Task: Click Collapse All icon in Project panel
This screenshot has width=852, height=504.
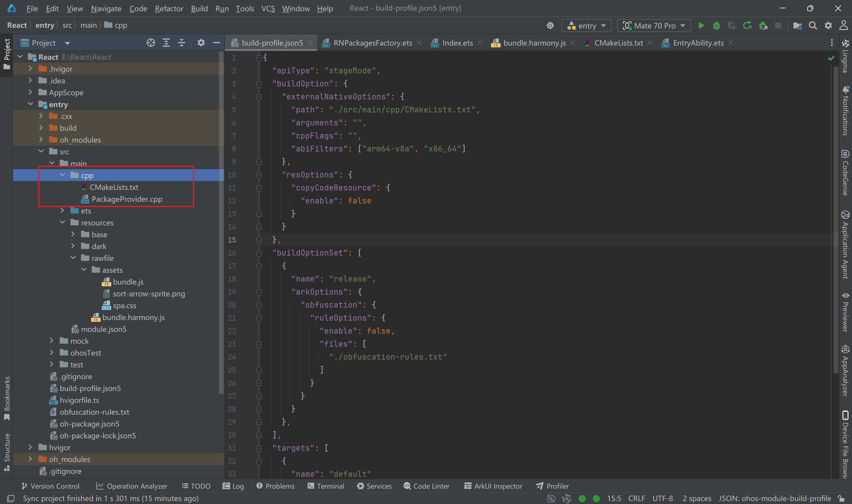Action: [x=182, y=43]
